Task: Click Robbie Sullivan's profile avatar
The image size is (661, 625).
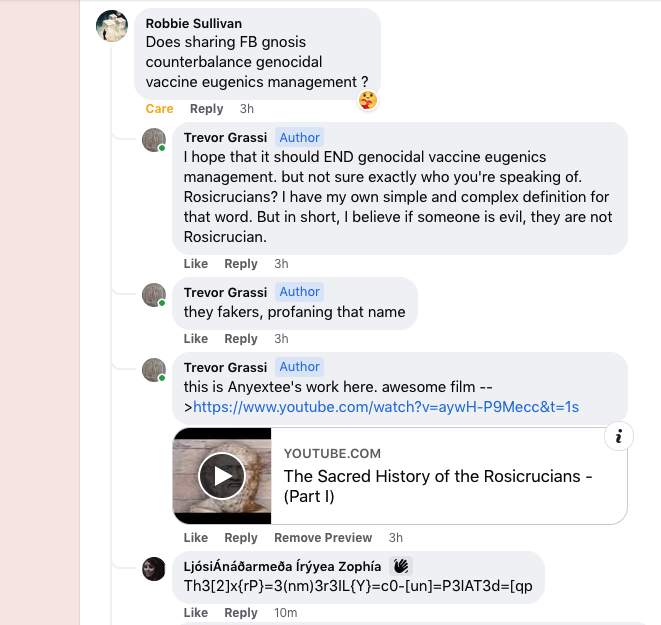Action: point(112,26)
